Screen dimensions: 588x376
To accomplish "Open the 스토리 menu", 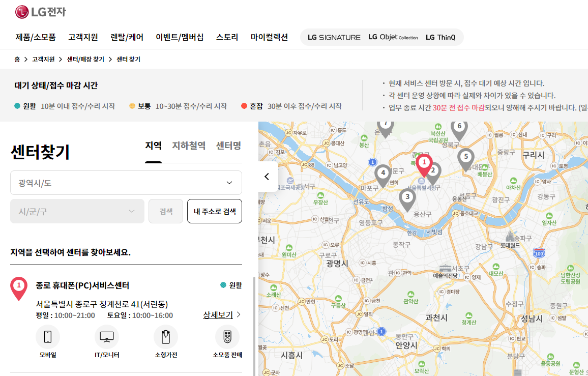I will pyautogui.click(x=227, y=37).
